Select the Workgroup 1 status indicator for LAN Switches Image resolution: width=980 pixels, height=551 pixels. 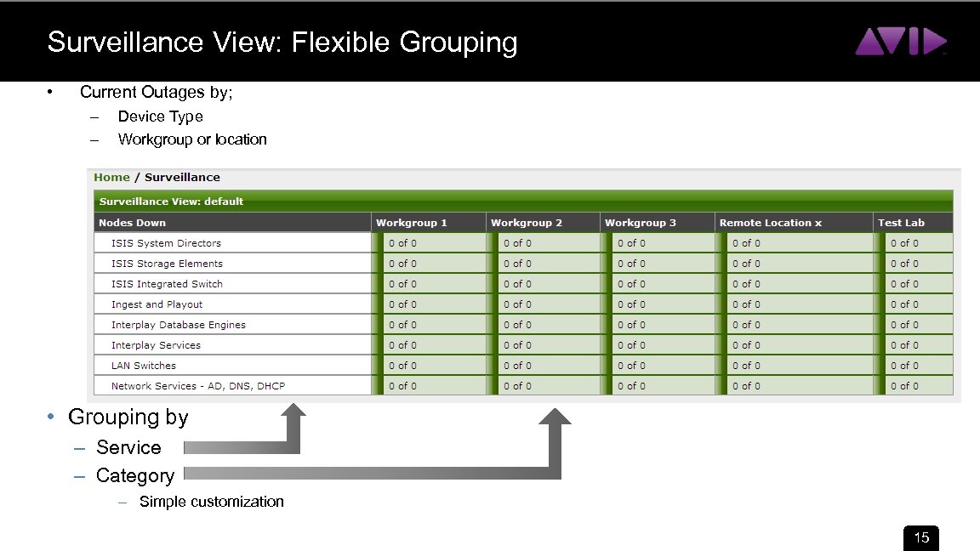435,365
